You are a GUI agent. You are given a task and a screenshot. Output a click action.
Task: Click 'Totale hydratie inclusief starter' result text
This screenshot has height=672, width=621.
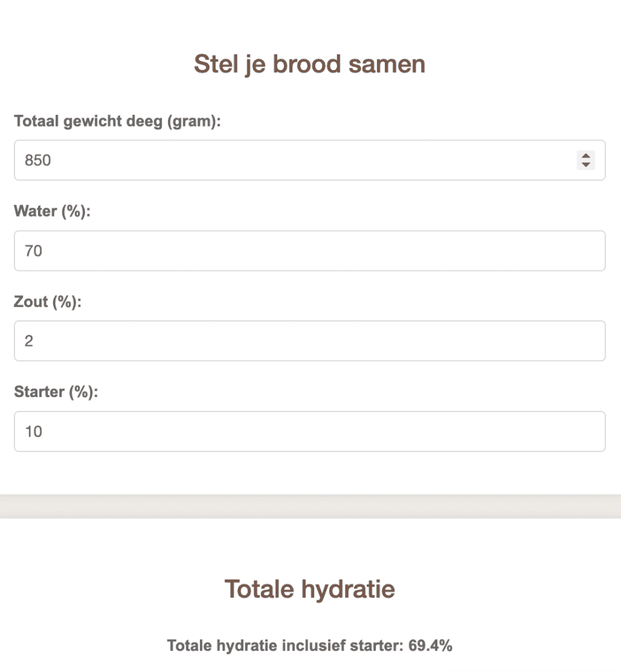click(285, 646)
